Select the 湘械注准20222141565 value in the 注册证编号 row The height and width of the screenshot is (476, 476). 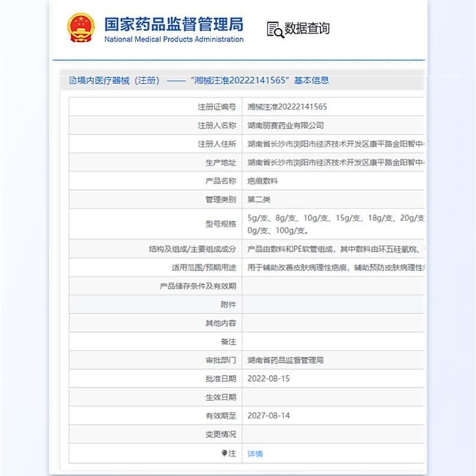tap(287, 107)
